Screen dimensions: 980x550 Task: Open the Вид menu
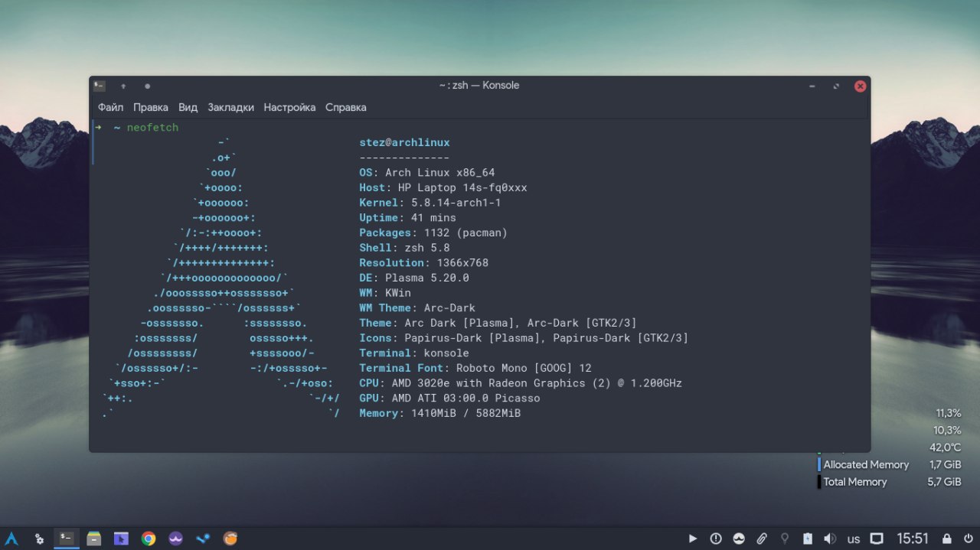point(188,108)
